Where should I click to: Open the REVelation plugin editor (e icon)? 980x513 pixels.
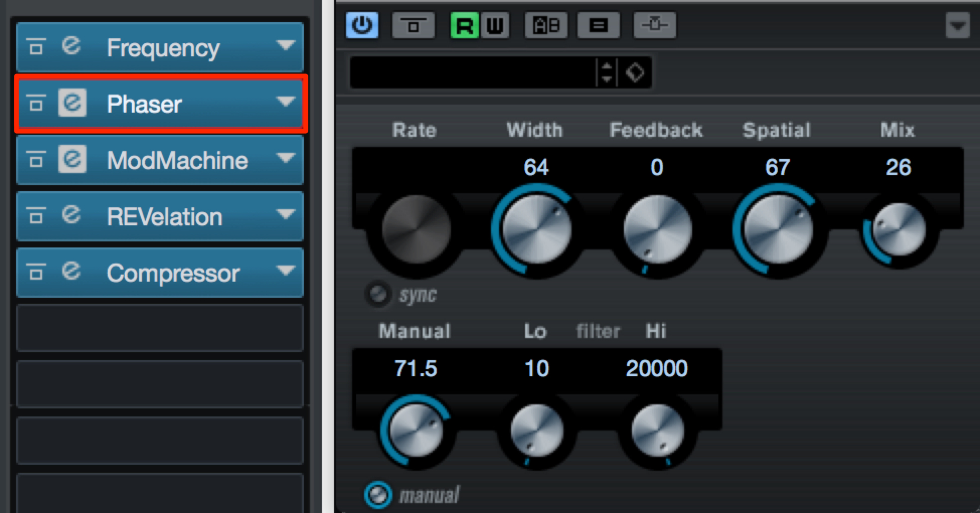71,215
